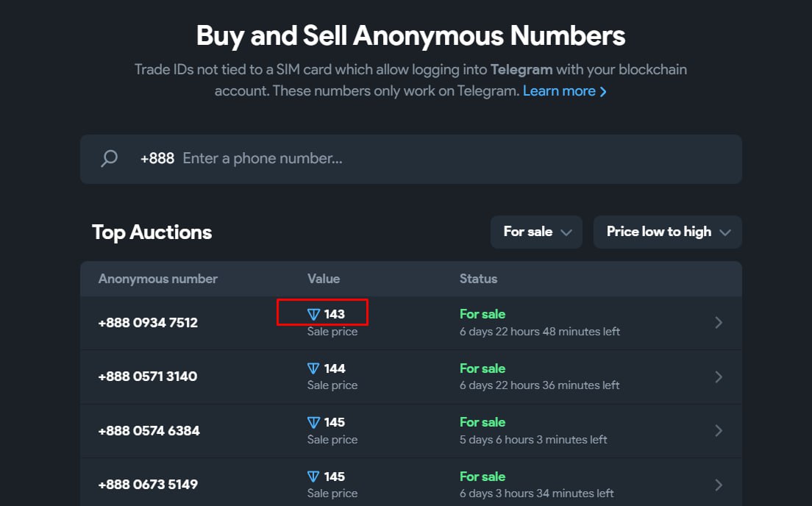Click TON icon beside 144 value
The image size is (812, 506).
coord(314,368)
